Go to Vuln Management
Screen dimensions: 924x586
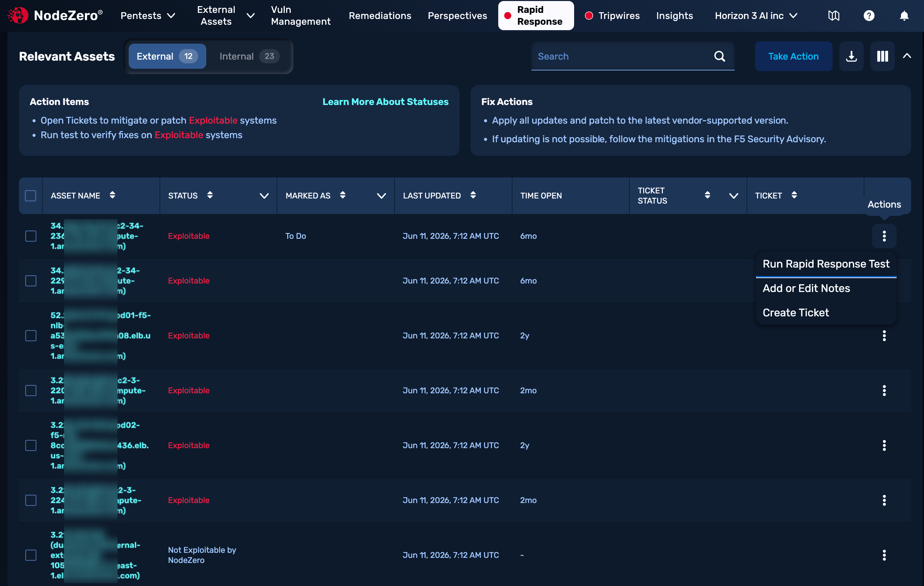(300, 16)
